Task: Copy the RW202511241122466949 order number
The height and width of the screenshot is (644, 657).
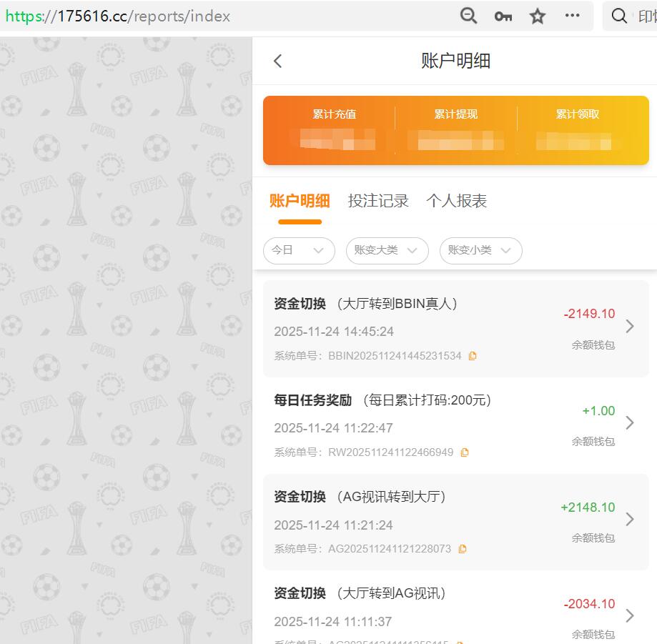Action: click(465, 452)
